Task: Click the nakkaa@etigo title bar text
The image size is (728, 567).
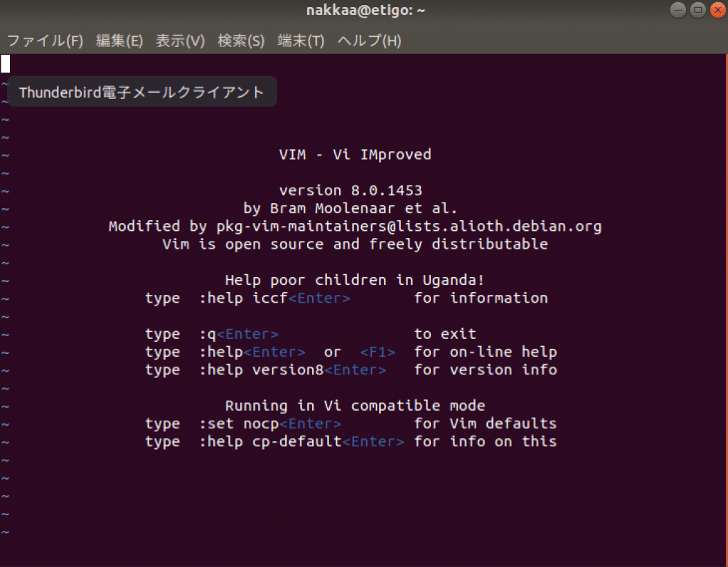Action: (365, 10)
